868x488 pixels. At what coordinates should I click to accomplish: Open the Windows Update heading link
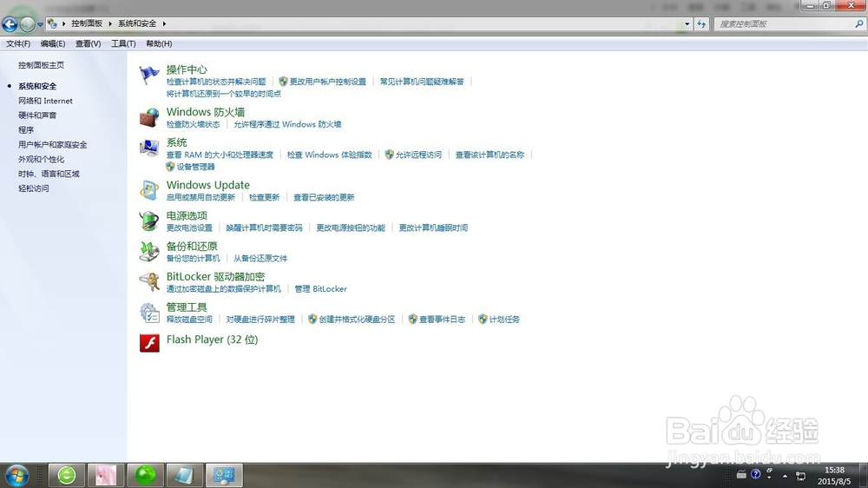click(207, 185)
